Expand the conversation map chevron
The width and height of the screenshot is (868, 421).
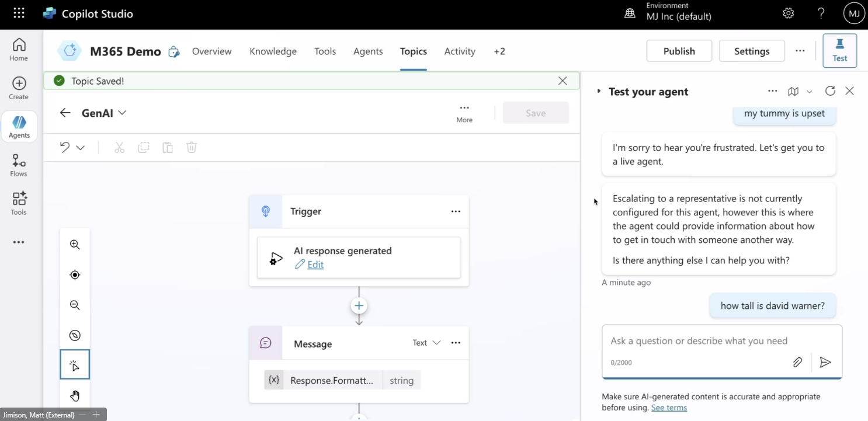[809, 92]
